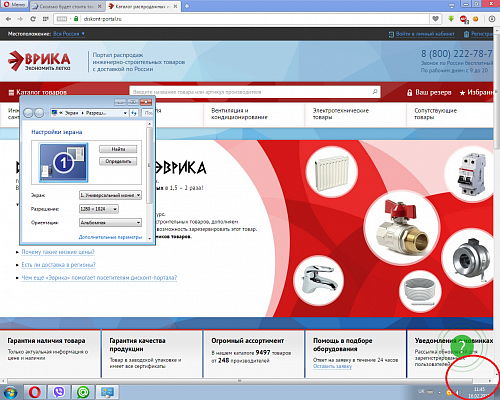Screen dimensions: 500x400
Task: Open the tab list menu icon in title bar
Action: pyautogui.click(x=452, y=6)
